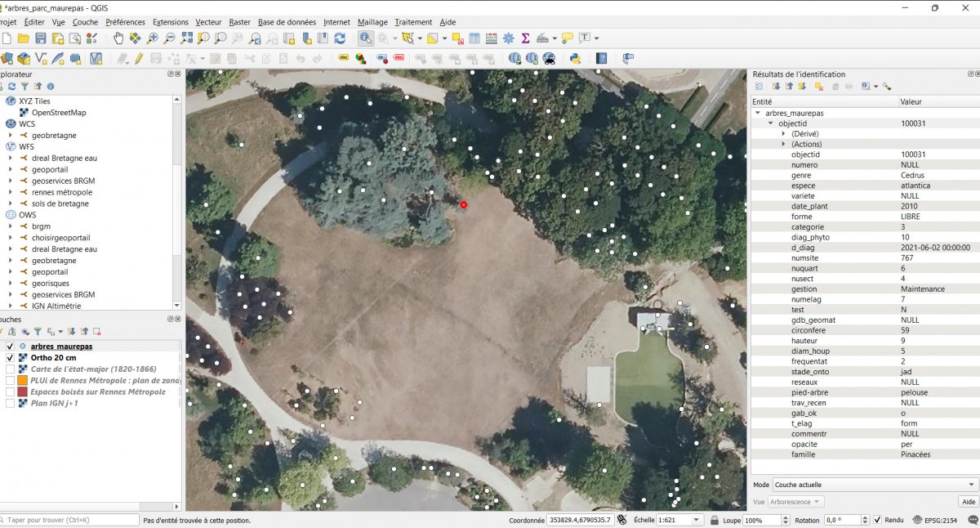Activate the Zoom in tool
The width and height of the screenshot is (980, 528).
(x=152, y=38)
